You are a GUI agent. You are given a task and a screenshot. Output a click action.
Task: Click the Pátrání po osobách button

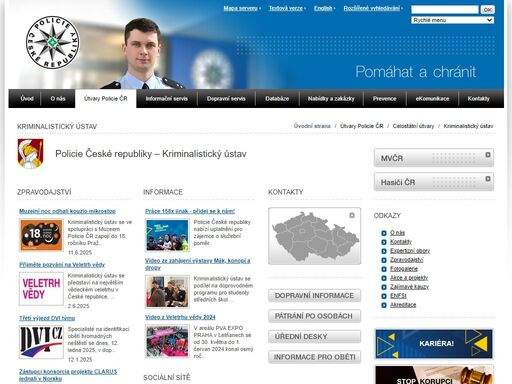click(314, 316)
